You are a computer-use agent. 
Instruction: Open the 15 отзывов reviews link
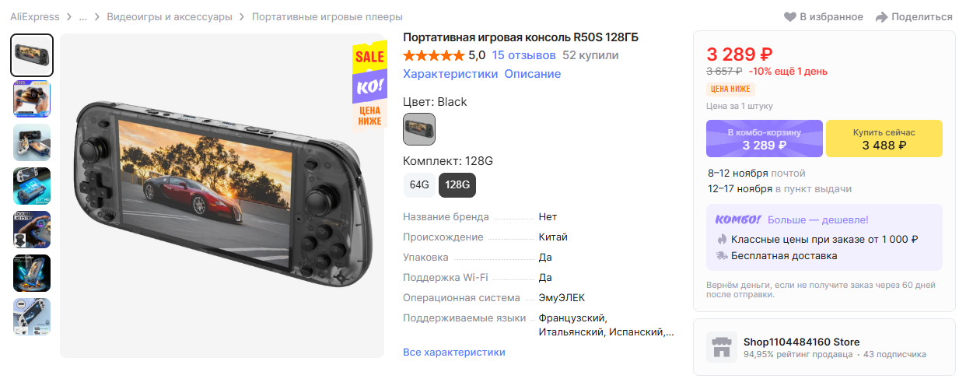[x=524, y=55]
